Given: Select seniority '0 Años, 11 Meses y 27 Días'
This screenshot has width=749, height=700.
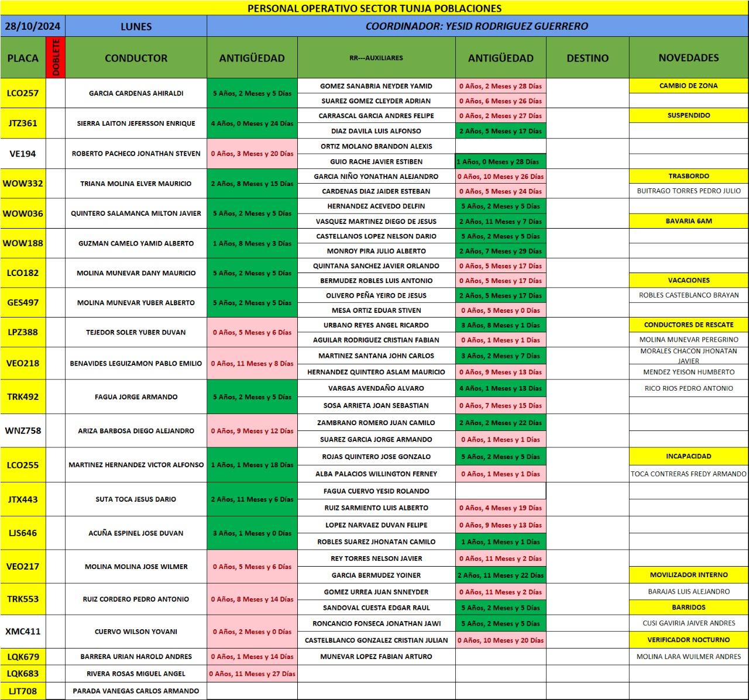Looking at the screenshot, I should [x=252, y=674].
